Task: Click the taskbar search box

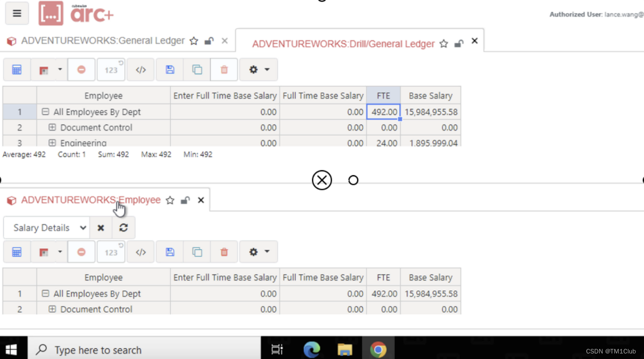Action: pyautogui.click(x=144, y=349)
